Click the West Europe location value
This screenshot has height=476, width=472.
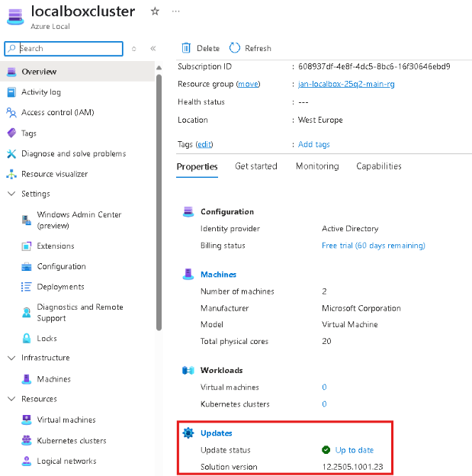(320, 120)
